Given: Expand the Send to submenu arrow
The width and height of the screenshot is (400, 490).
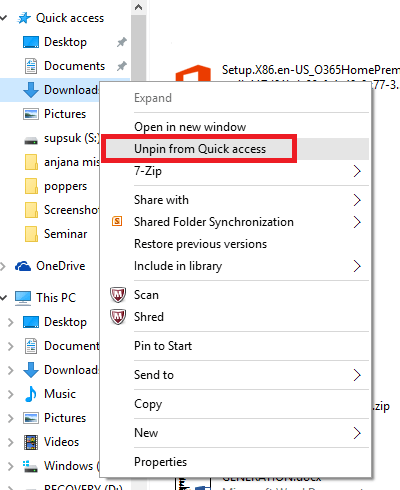Looking at the screenshot, I should [357, 375].
